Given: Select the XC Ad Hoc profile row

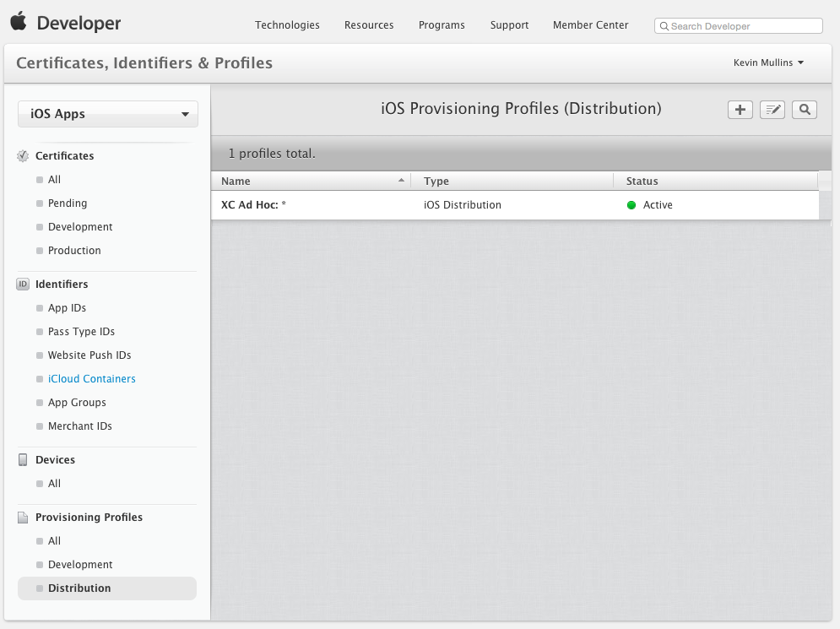Looking at the screenshot, I should click(254, 204).
